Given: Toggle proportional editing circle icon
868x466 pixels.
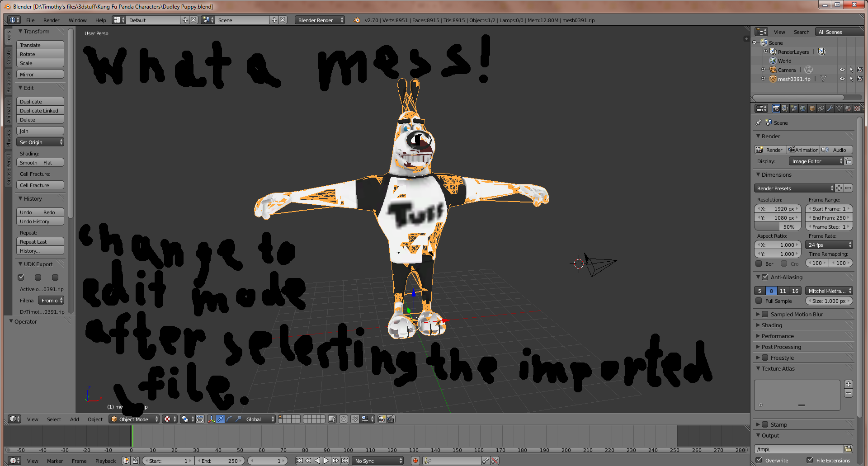Looking at the screenshot, I should (x=344, y=419).
